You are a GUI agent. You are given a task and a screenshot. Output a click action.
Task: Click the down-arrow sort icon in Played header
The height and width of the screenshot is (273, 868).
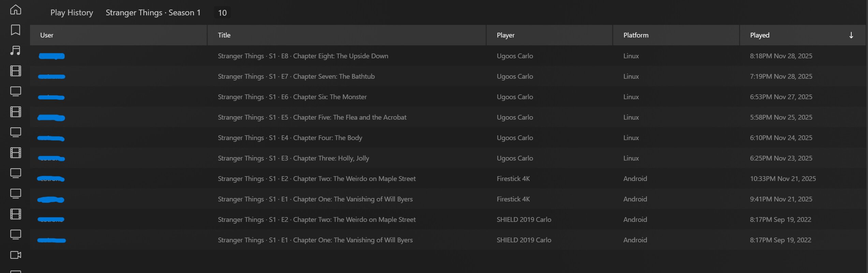pyautogui.click(x=851, y=35)
